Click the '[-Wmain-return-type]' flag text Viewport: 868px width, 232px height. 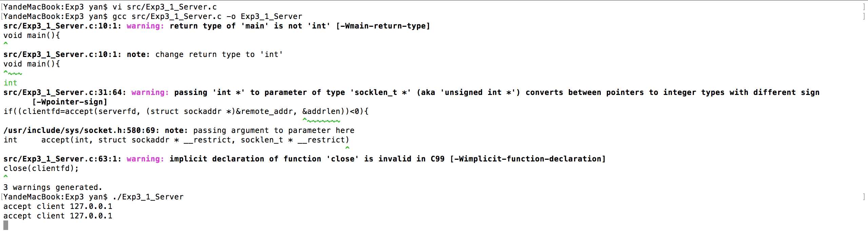[383, 26]
